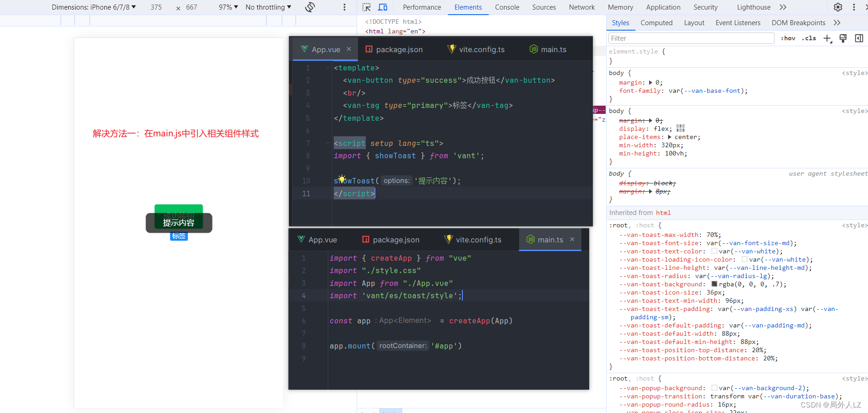868x413 pixels.
Task: Click the Vue icon on the App.vue tab
Action: [304, 49]
